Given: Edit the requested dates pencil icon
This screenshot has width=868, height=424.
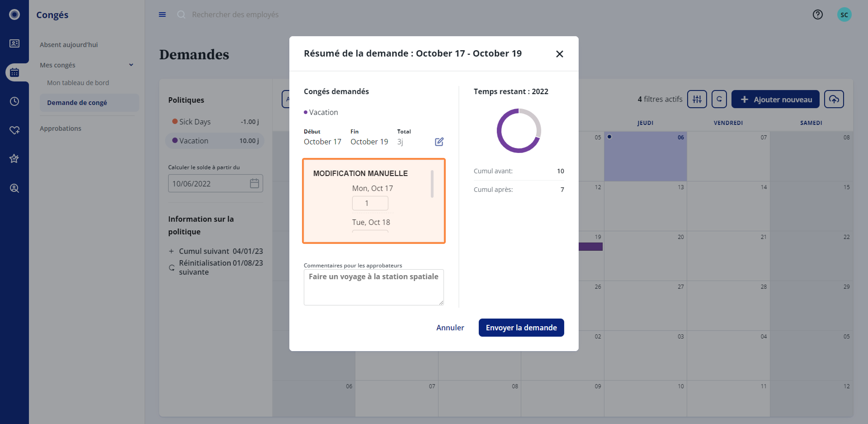Looking at the screenshot, I should coord(439,142).
